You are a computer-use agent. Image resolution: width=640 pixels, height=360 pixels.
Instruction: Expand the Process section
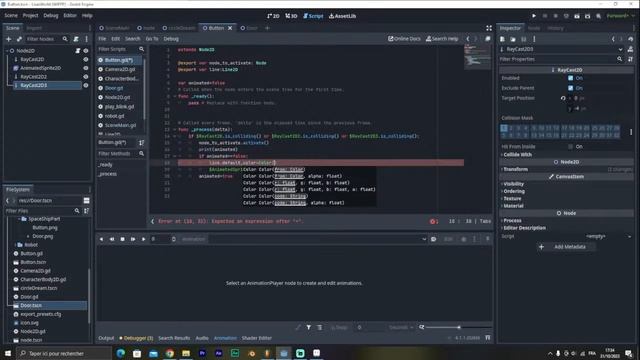coord(512,220)
